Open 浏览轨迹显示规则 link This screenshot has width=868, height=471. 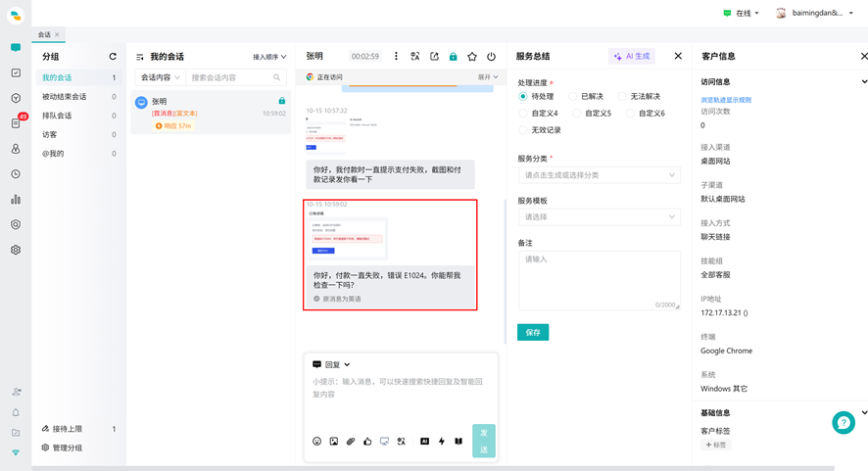[726, 100]
